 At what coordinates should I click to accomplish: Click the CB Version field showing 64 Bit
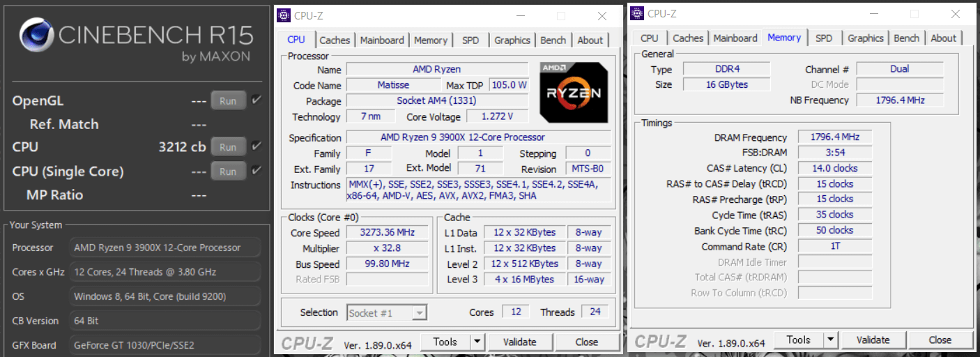point(165,321)
